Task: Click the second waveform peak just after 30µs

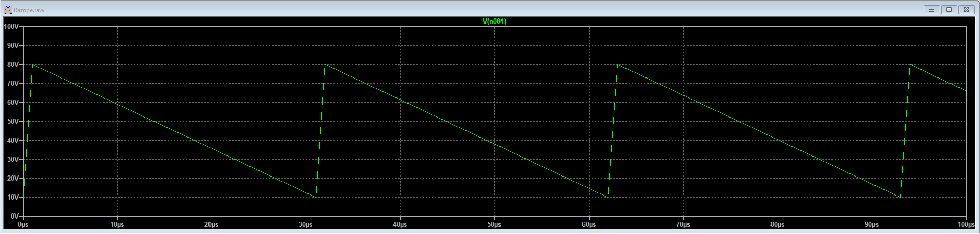Action: (x=325, y=64)
